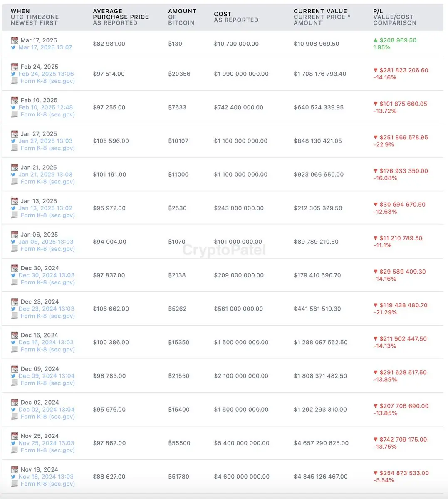Click the Twitter bird icon for Dec 16, 2024

pyautogui.click(x=14, y=343)
